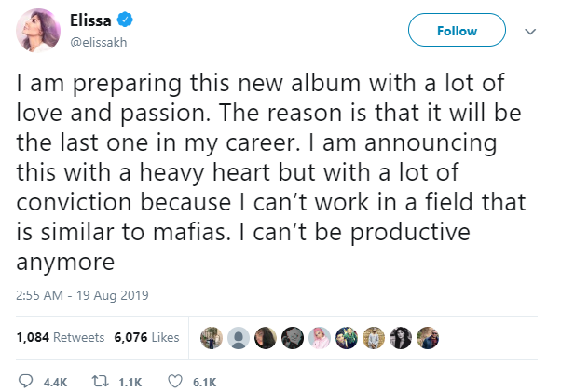Click the 4.4K reply count
Viewport: 561px width, 392px height.
point(54,381)
